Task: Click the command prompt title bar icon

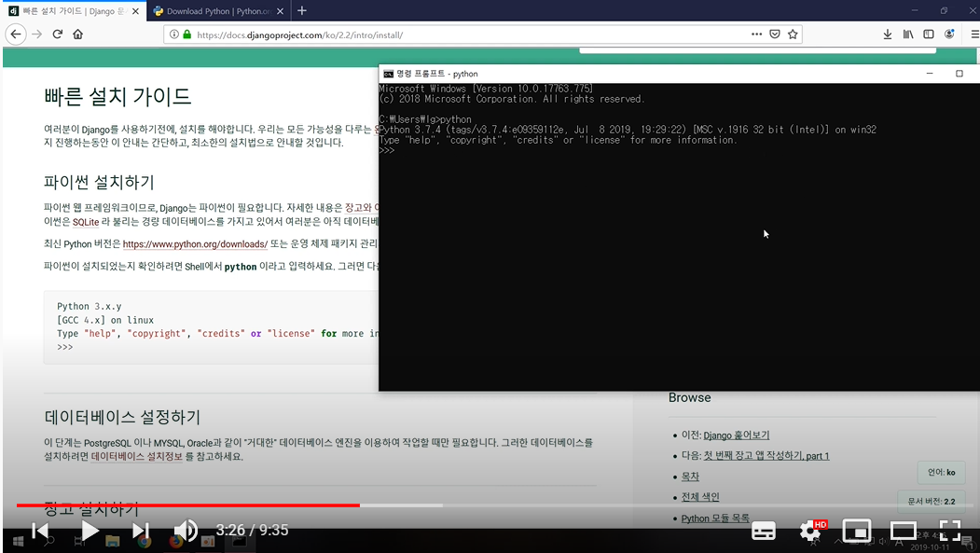Action: pyautogui.click(x=388, y=74)
